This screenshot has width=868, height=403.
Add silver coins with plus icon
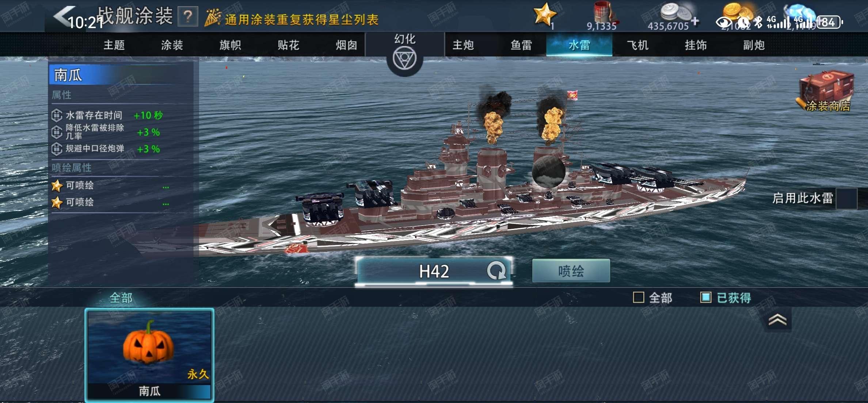click(x=695, y=21)
